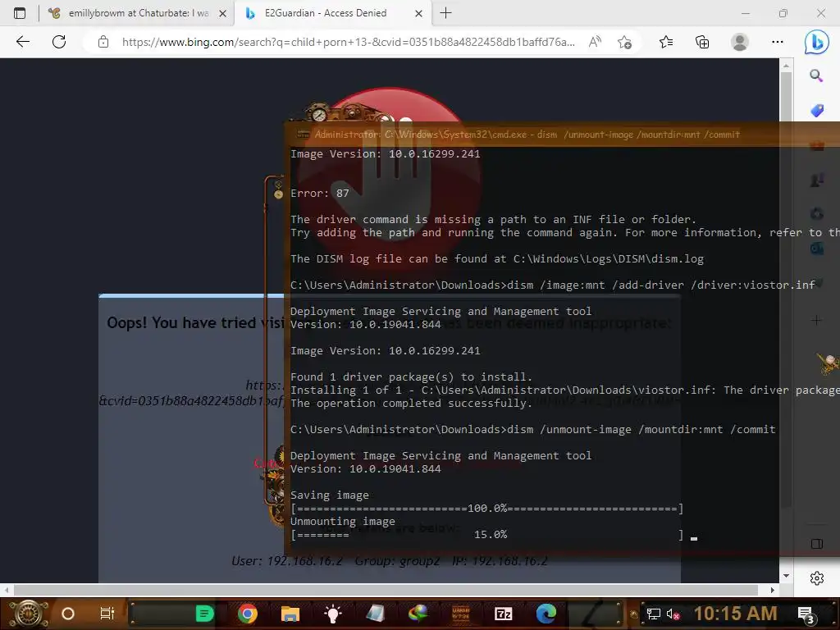Image resolution: width=840 pixels, height=630 pixels.
Task: Click the horizontal scrollbar right arrow
Action: coord(772,590)
